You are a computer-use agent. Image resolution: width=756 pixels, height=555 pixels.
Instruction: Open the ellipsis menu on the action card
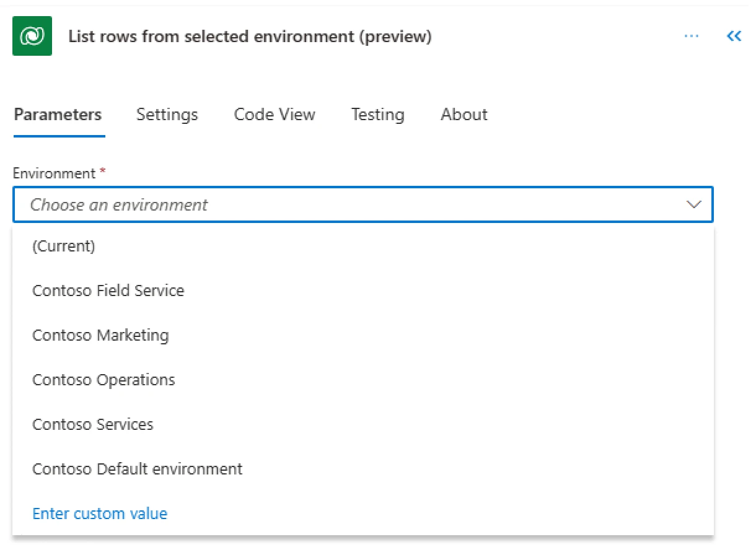click(692, 36)
